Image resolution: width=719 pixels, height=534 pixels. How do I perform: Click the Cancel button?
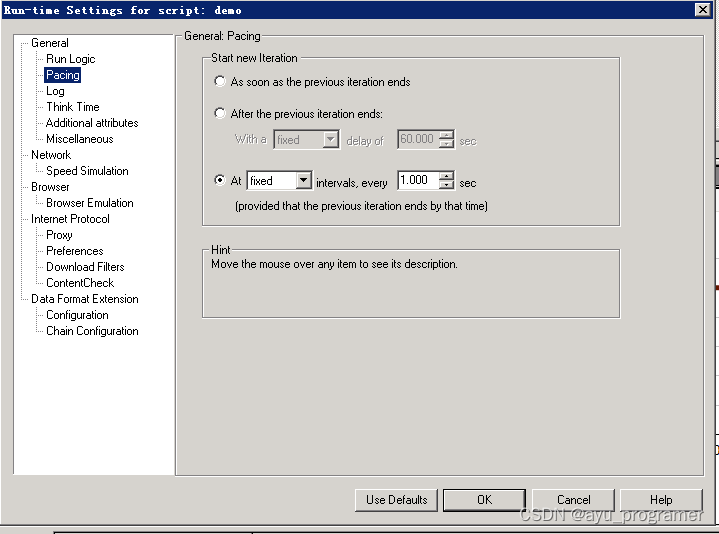click(x=573, y=500)
